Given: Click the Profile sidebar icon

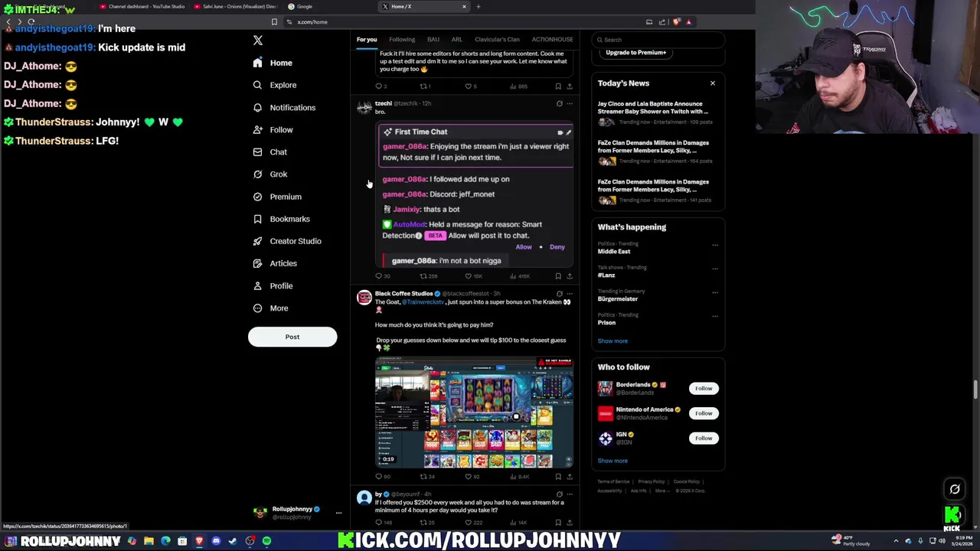Looking at the screenshot, I should [257, 285].
